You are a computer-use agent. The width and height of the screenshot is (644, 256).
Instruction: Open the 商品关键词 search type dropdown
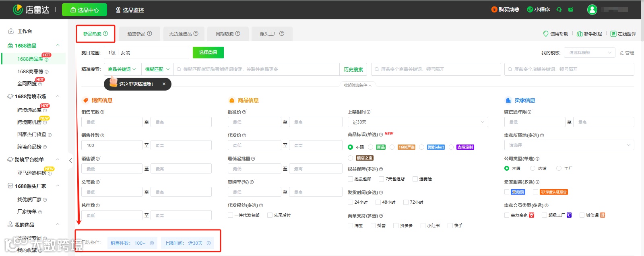[122, 69]
